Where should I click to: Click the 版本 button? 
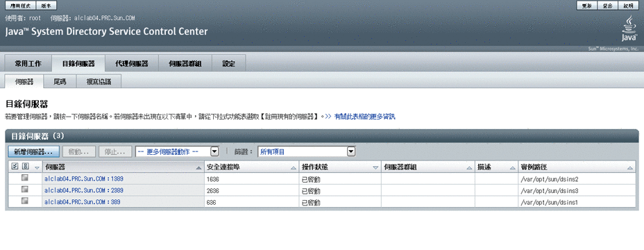46,6
